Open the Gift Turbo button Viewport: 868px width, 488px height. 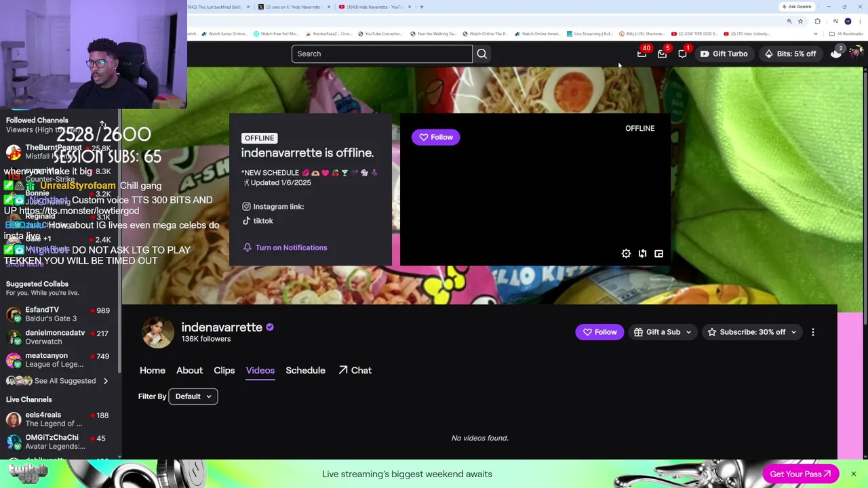click(724, 54)
